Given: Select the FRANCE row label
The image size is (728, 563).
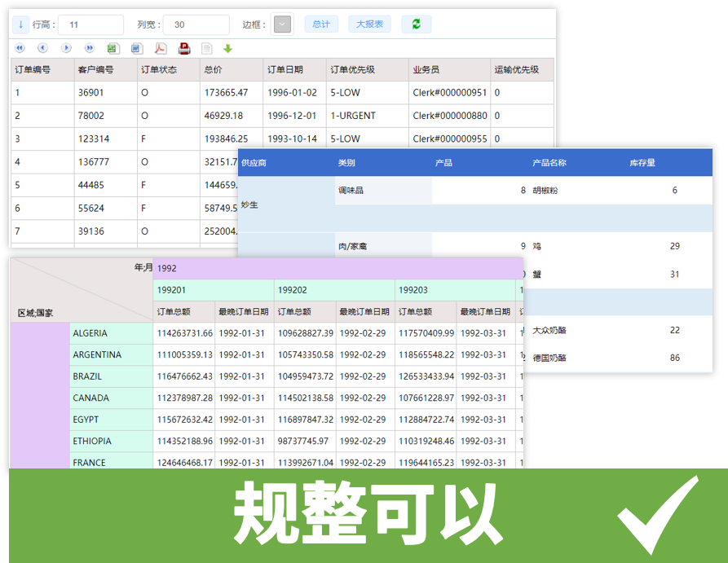Looking at the screenshot, I should tap(90, 462).
